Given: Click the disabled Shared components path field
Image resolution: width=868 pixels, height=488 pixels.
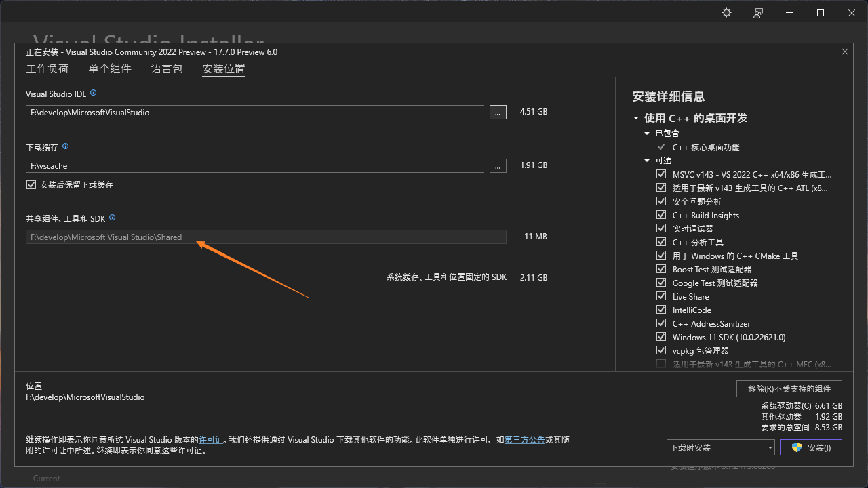Looking at the screenshot, I should click(x=266, y=237).
